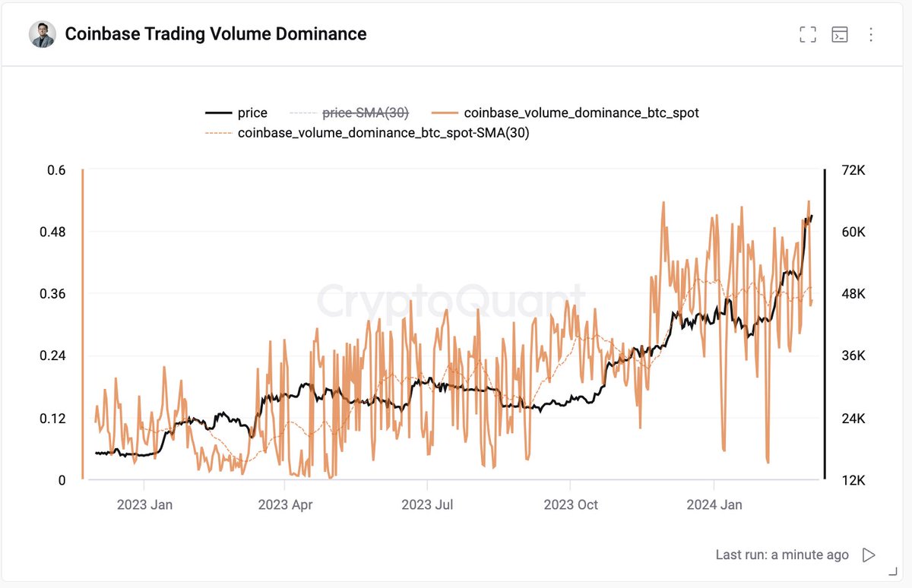Open the query console icon
The width and height of the screenshot is (912, 588).
pyautogui.click(x=840, y=33)
